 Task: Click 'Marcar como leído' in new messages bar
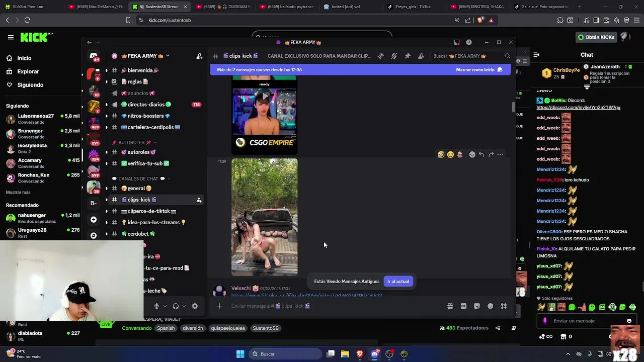479,70
